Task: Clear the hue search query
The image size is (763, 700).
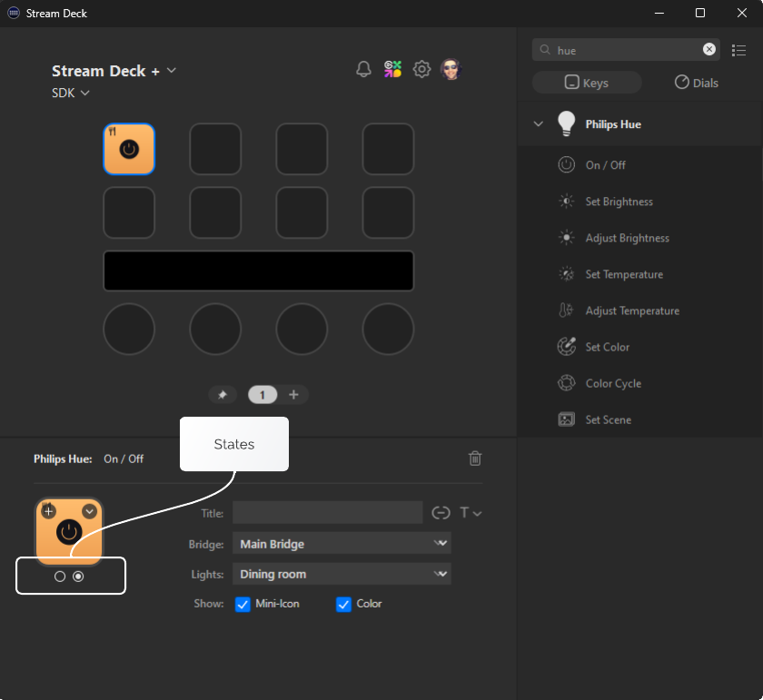Action: (x=708, y=50)
